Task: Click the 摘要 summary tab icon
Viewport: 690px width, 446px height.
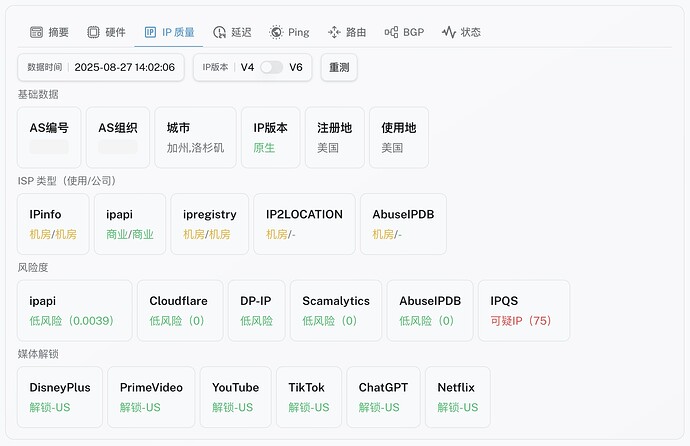Action: (36, 32)
